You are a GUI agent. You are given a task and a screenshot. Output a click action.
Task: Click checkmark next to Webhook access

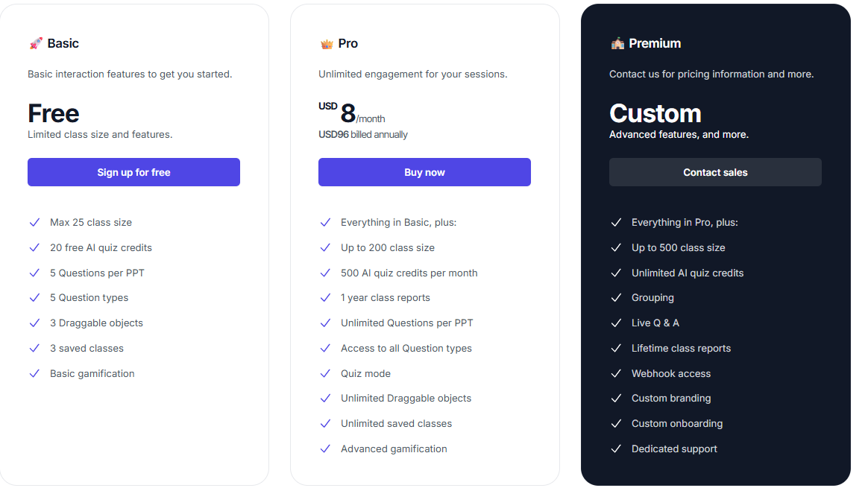click(615, 373)
